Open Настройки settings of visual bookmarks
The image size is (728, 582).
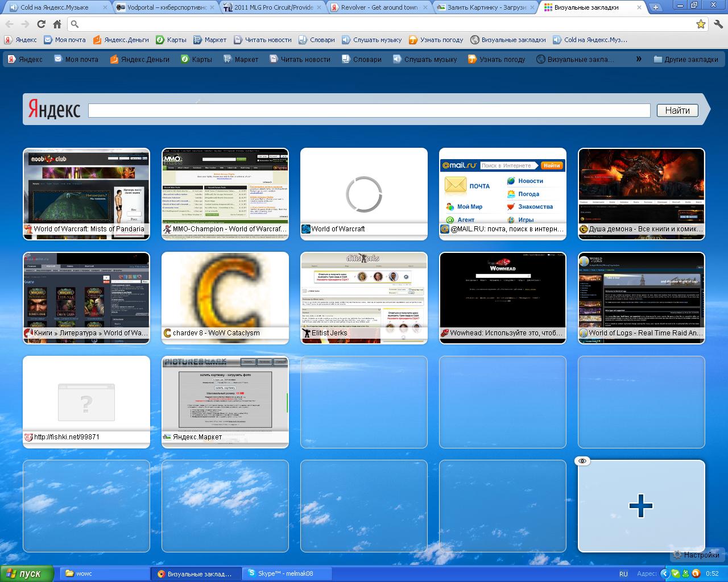[x=696, y=555]
